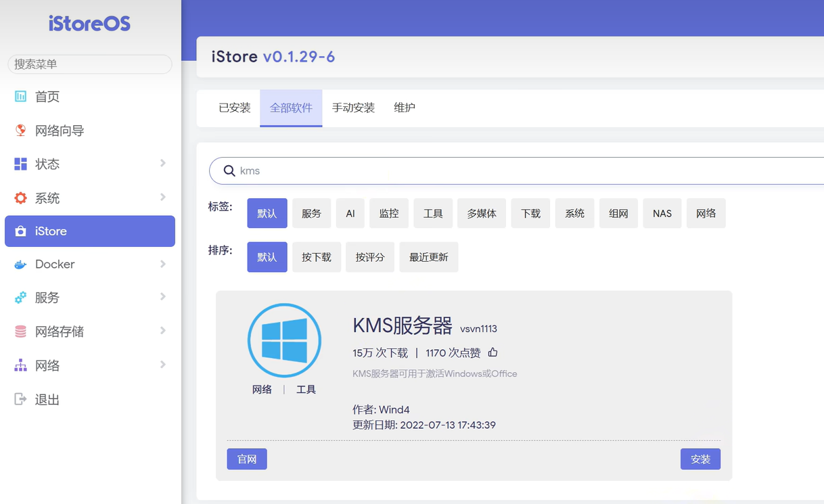Filter by the 组网 tag

pyautogui.click(x=618, y=213)
